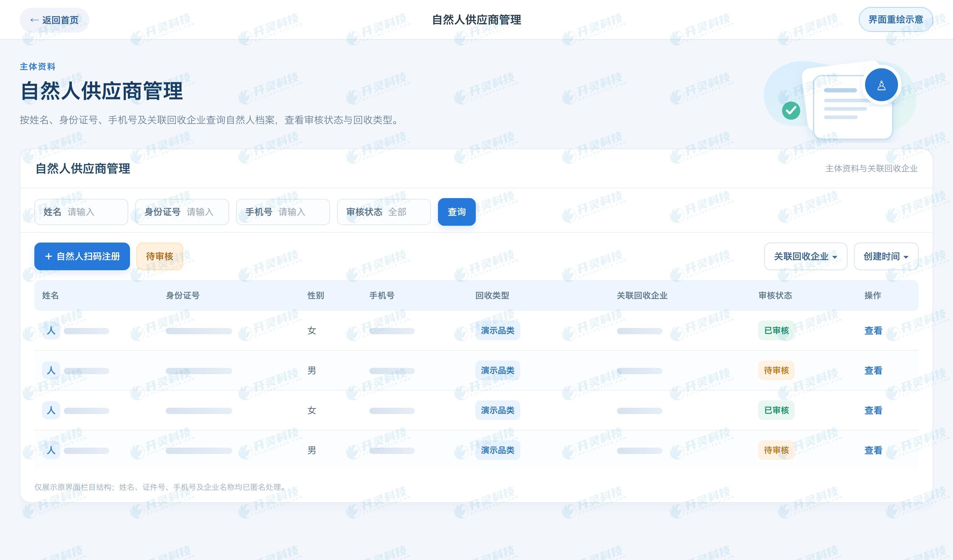The image size is (953, 560).
Task: Click the person avatar icon in second row
Action: pyautogui.click(x=51, y=370)
